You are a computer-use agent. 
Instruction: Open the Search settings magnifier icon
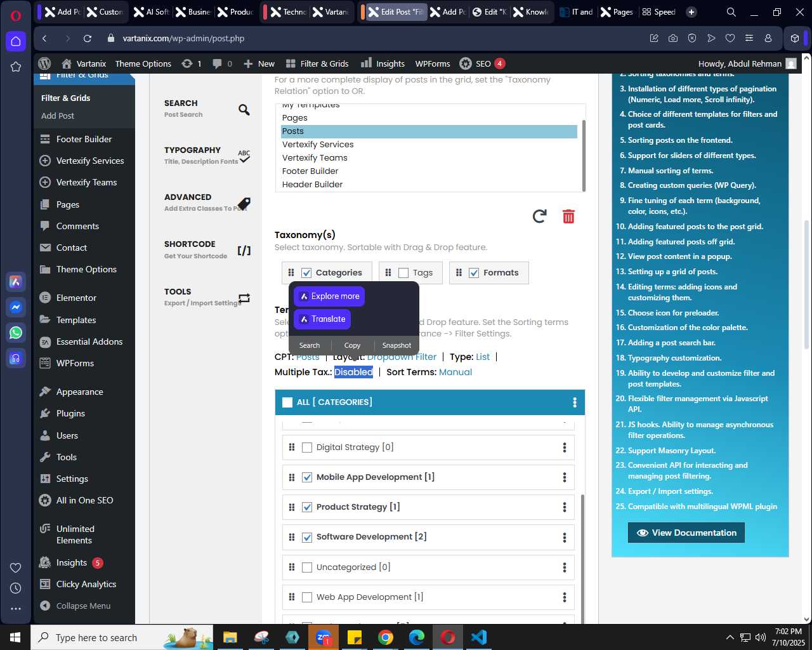244,110
